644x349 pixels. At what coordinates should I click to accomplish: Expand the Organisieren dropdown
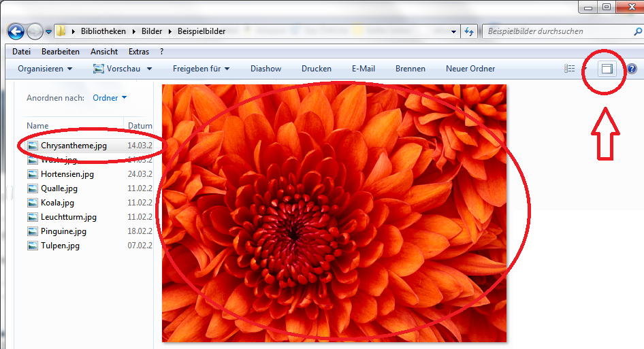[x=45, y=69]
